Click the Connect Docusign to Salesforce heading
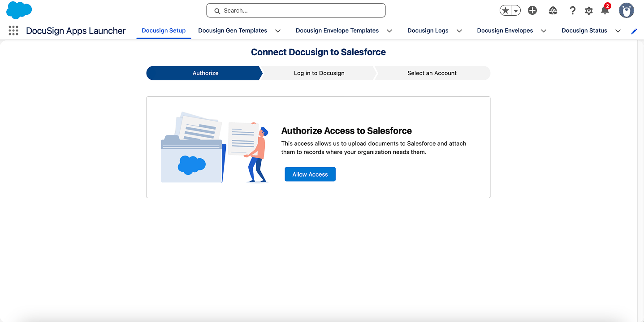Image resolution: width=644 pixels, height=322 pixels. click(318, 52)
